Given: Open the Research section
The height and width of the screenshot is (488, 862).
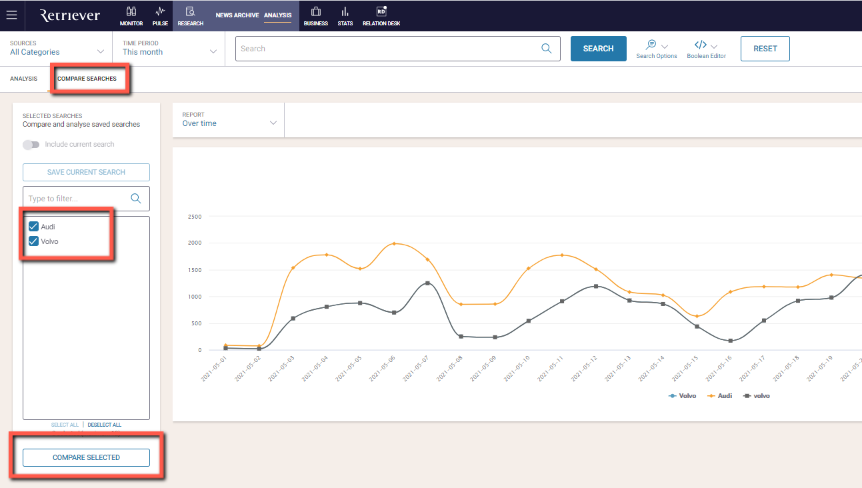Looking at the screenshot, I should click(x=190, y=16).
